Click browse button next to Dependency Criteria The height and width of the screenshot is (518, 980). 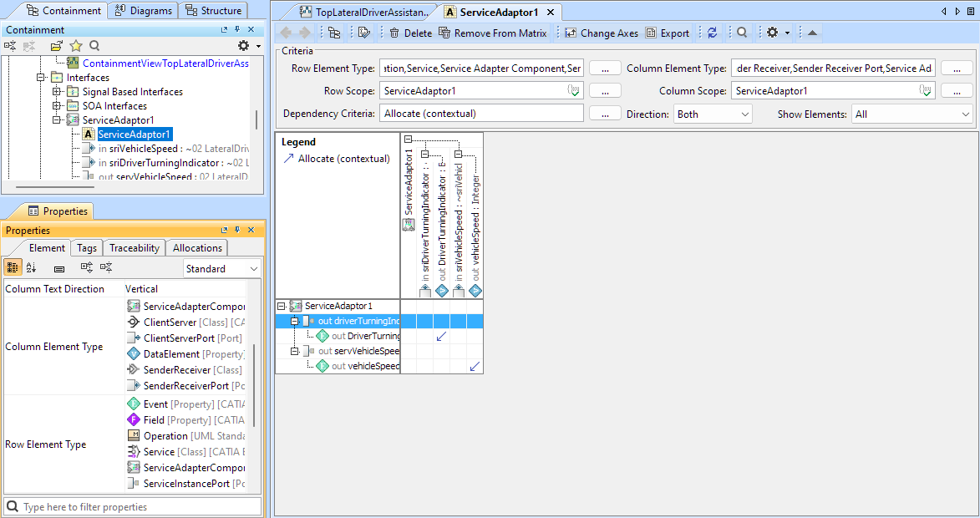(605, 114)
